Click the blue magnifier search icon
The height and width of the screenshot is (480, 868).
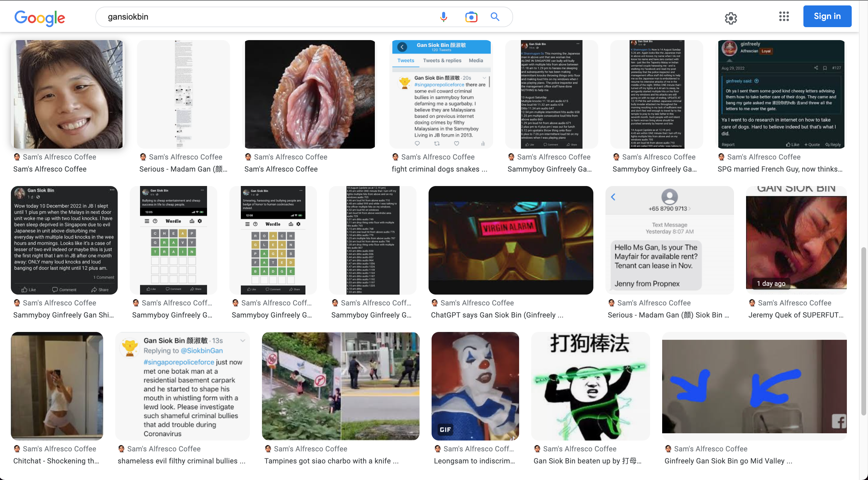[x=495, y=17]
